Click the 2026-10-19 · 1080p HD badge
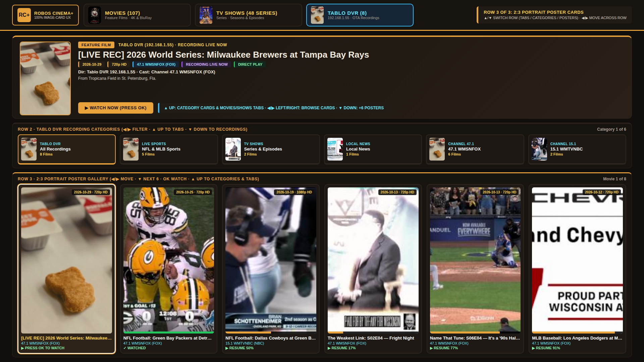This screenshot has height=362, width=644. pyautogui.click(x=294, y=192)
